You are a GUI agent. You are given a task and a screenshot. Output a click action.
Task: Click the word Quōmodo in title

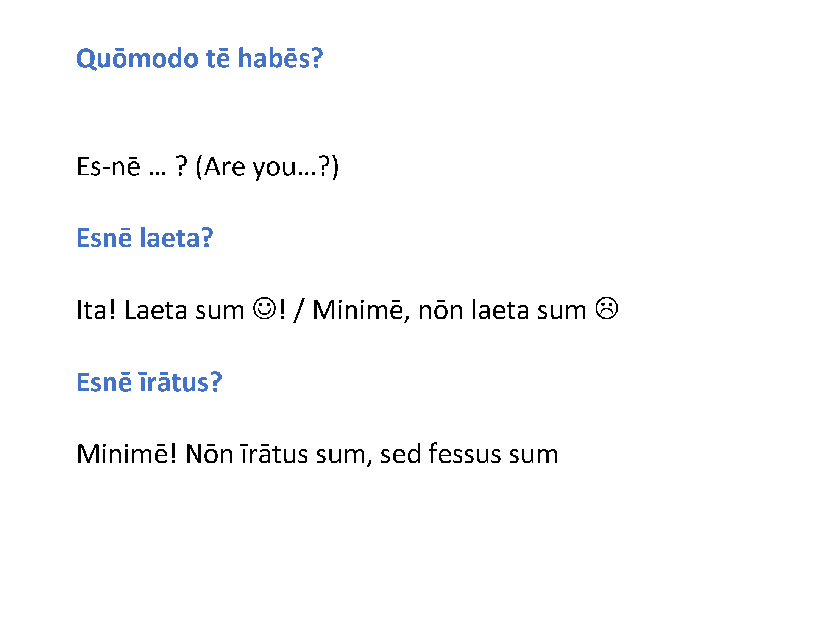137,59
